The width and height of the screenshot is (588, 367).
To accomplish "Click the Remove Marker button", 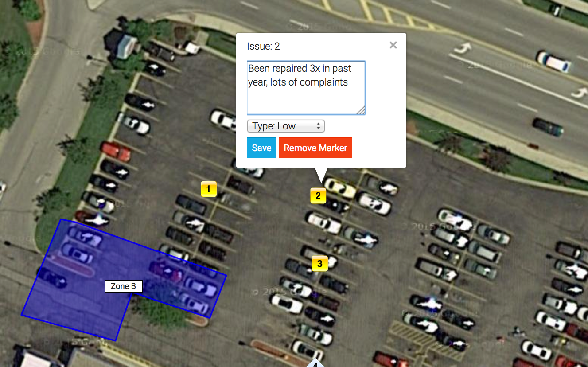I will [x=315, y=148].
